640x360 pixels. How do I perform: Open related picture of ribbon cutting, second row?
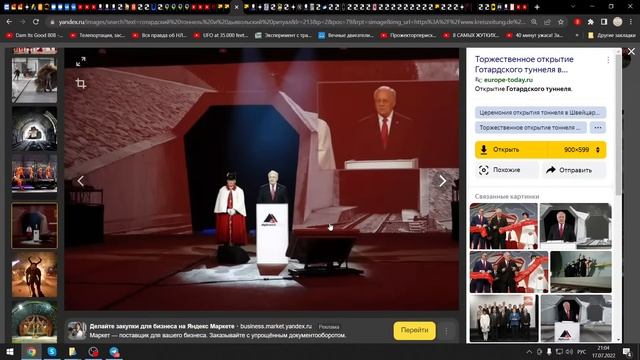(509, 272)
